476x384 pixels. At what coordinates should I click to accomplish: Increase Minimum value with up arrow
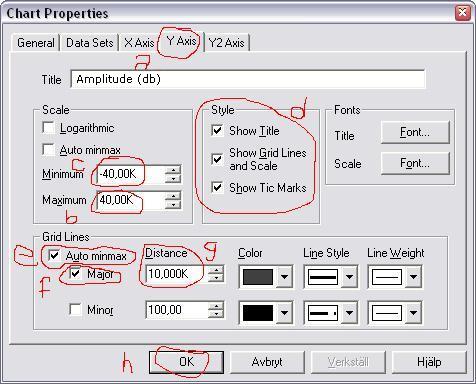[x=173, y=170]
